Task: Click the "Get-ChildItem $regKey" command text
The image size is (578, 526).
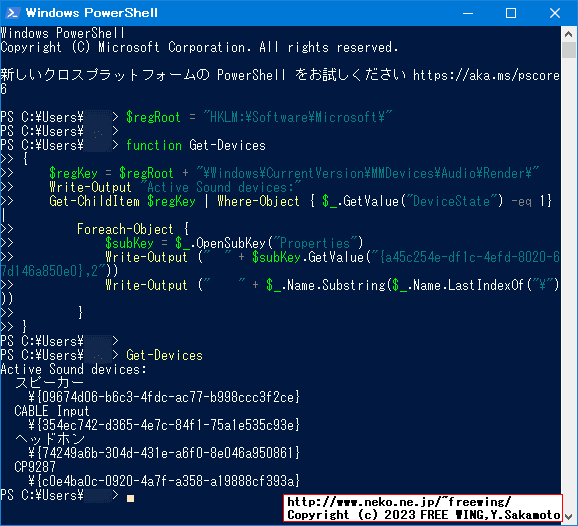Action: 122,201
